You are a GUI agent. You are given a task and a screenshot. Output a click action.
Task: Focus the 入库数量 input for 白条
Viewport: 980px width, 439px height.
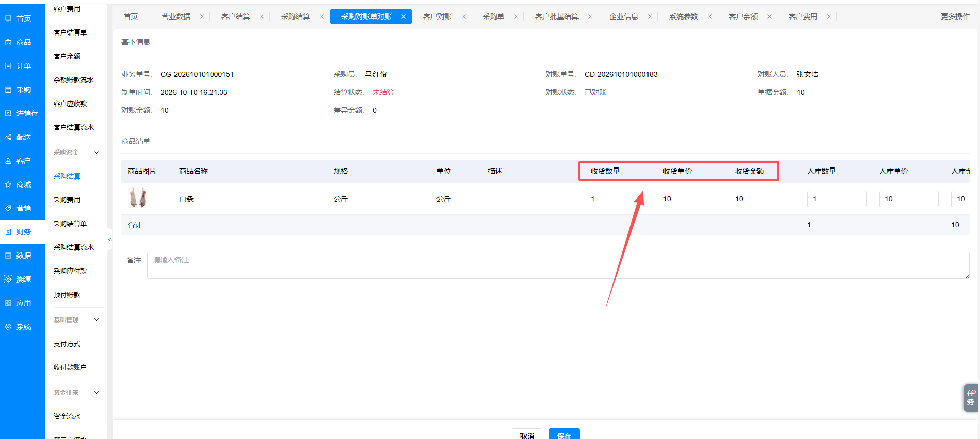point(837,199)
